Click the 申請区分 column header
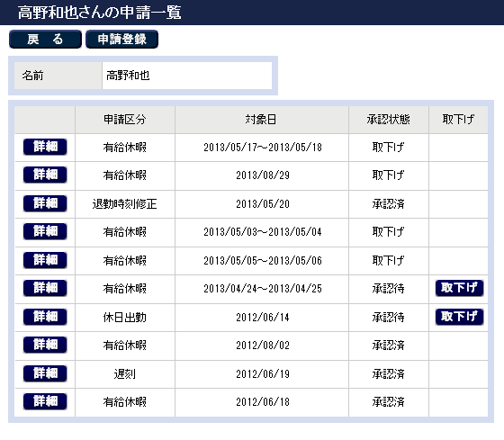 pos(125,120)
